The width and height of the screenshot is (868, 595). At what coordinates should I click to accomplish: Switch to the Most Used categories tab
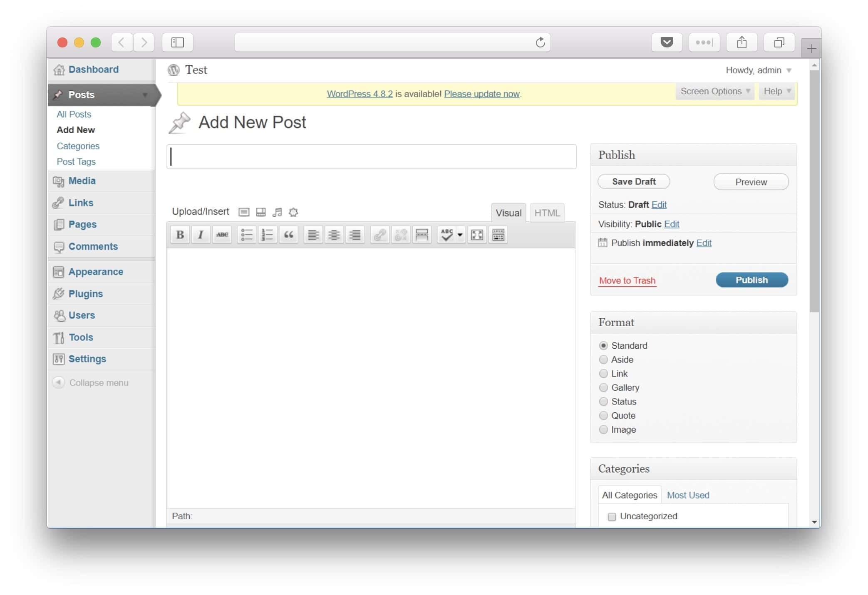click(x=688, y=495)
